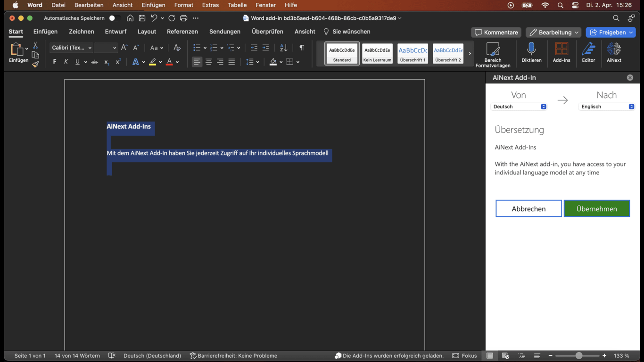Clear all formatting from selection
The height and width of the screenshot is (362, 644).
click(177, 48)
